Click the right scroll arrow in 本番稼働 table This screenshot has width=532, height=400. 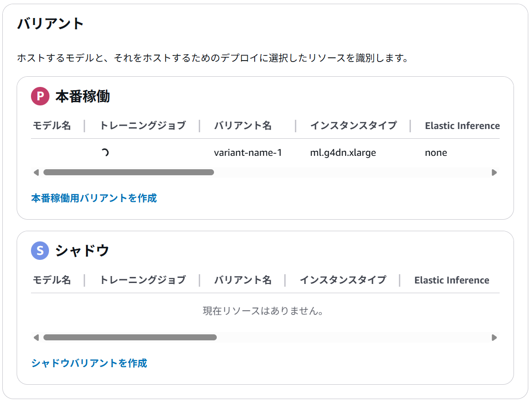pos(494,172)
